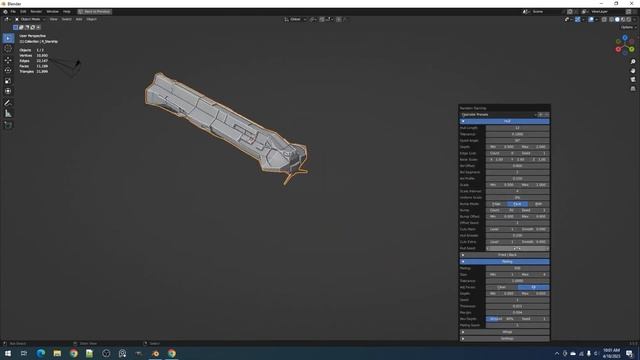Open Microsoft Edge from the taskbar
Viewport: 640px width, 360px height.
[40, 353]
